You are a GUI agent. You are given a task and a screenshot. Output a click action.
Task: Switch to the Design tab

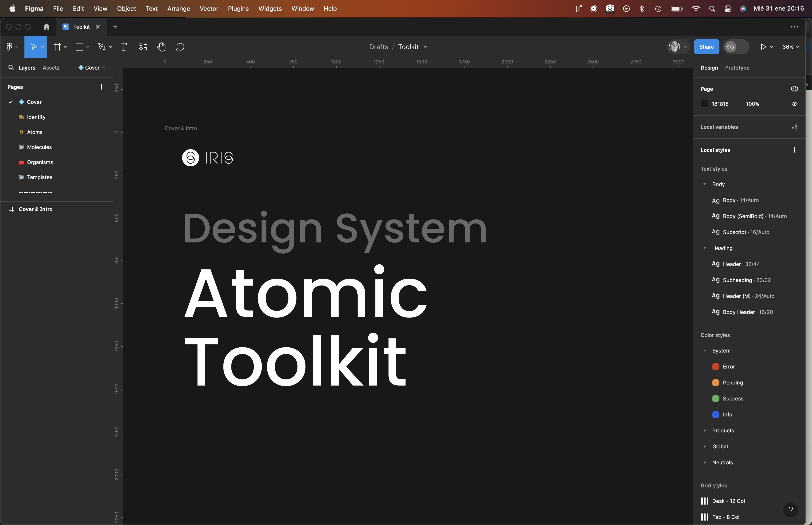709,67
